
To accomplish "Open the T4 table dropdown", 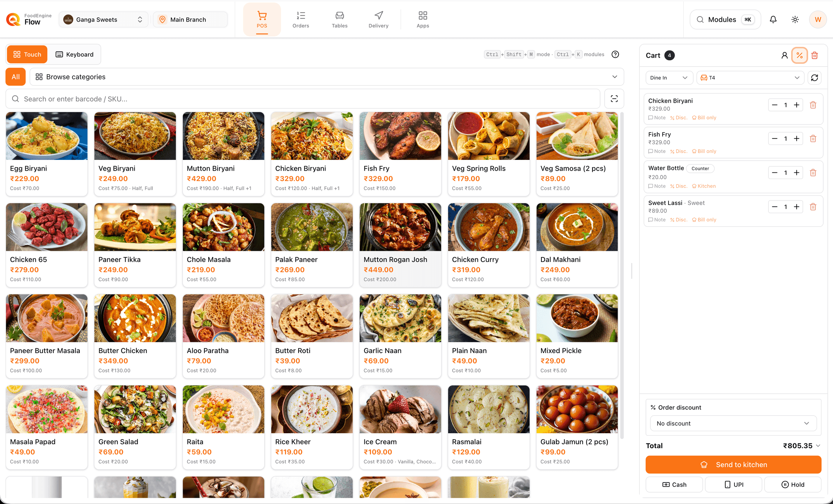I will click(750, 78).
